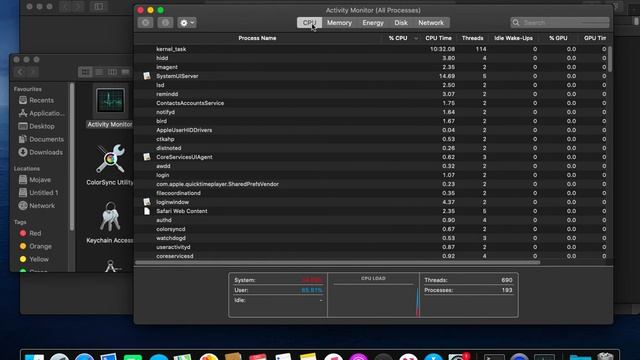
Task: Click the Finder back navigation arrow
Action: coord(20,72)
